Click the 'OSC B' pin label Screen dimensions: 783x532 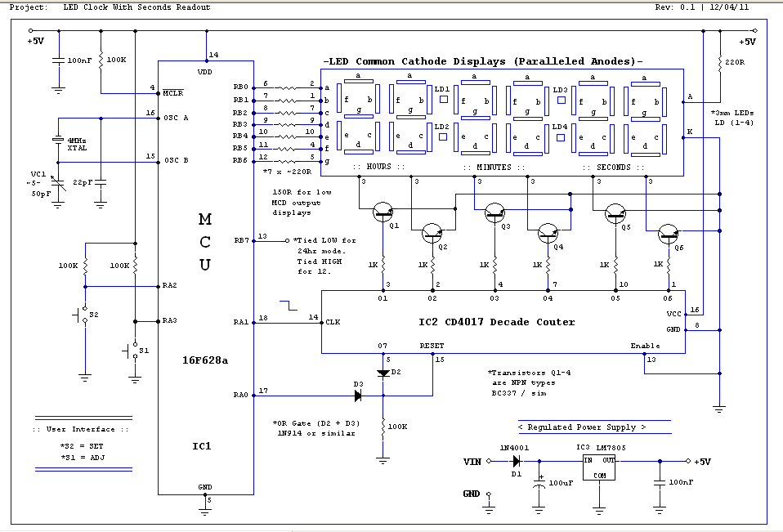click(x=177, y=160)
